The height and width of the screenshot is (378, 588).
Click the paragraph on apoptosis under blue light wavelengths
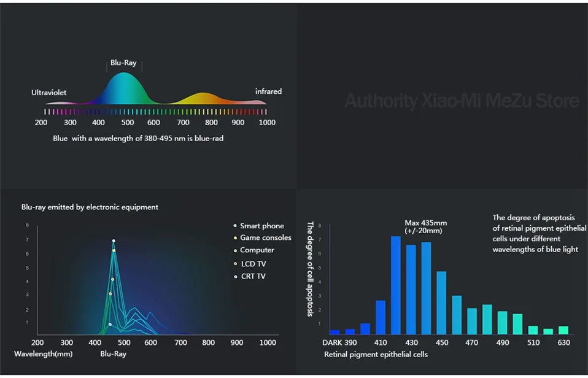coord(540,233)
